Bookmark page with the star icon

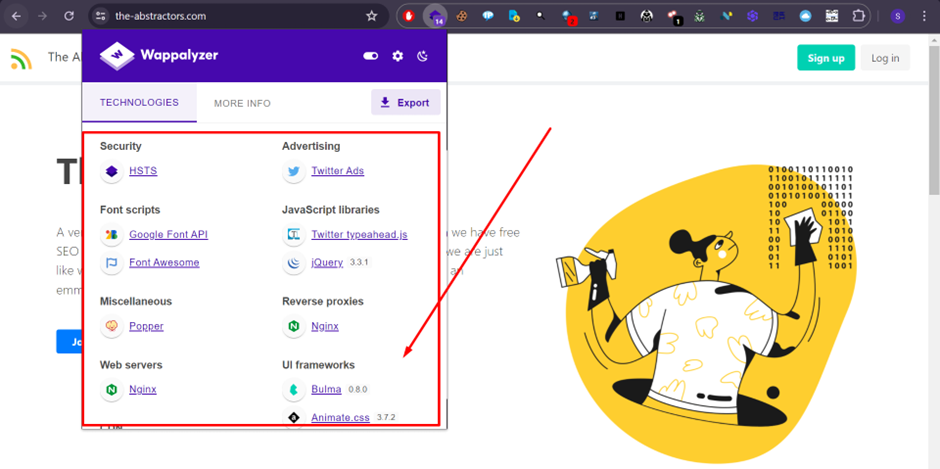tap(372, 16)
